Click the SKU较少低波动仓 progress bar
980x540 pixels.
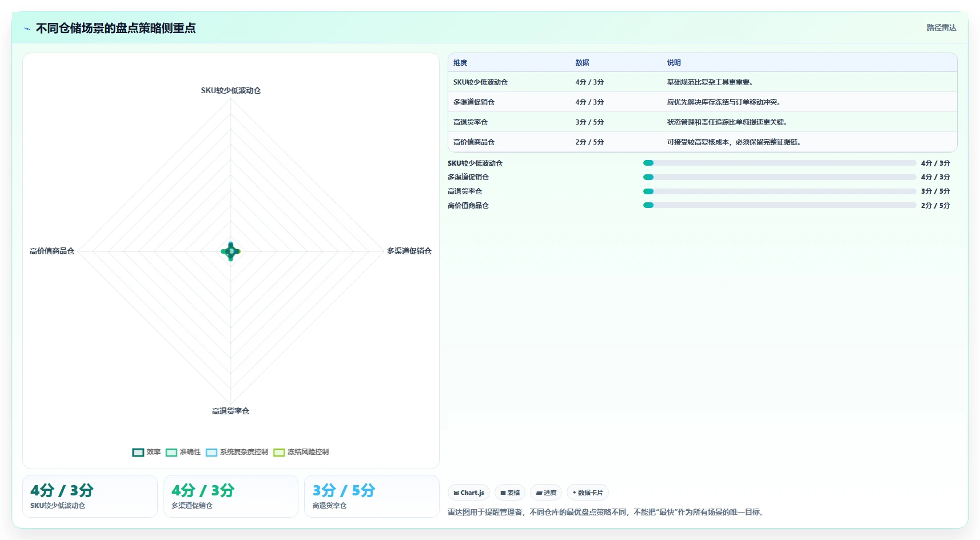[x=779, y=163]
